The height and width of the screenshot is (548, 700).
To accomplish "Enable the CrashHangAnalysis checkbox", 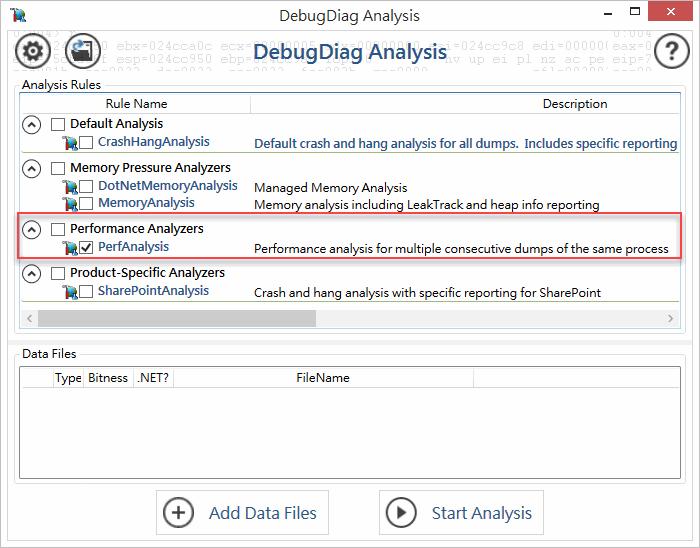I will point(86,144).
